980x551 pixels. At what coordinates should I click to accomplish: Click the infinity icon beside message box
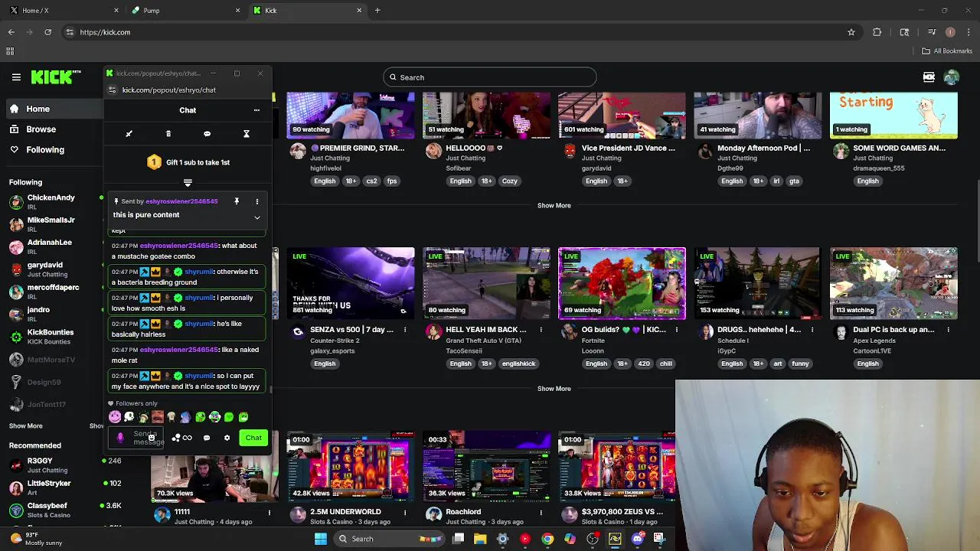(188, 438)
